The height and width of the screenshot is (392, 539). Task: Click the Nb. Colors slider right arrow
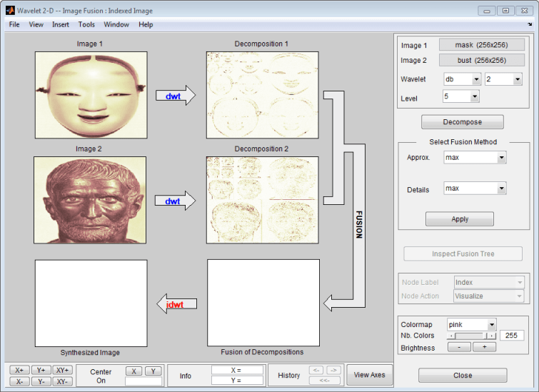pyautogui.click(x=493, y=336)
